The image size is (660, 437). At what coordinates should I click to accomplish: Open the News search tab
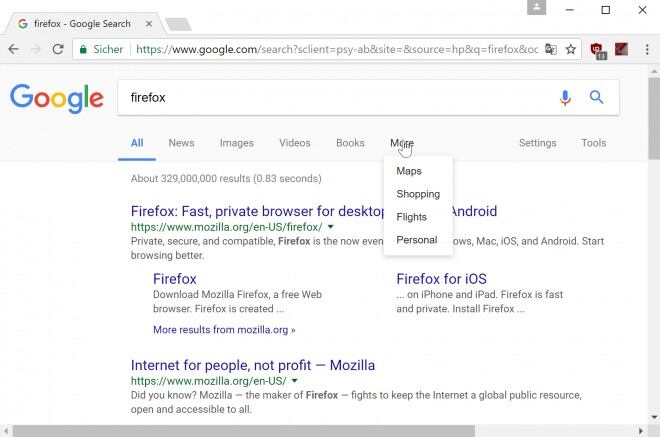click(x=181, y=143)
